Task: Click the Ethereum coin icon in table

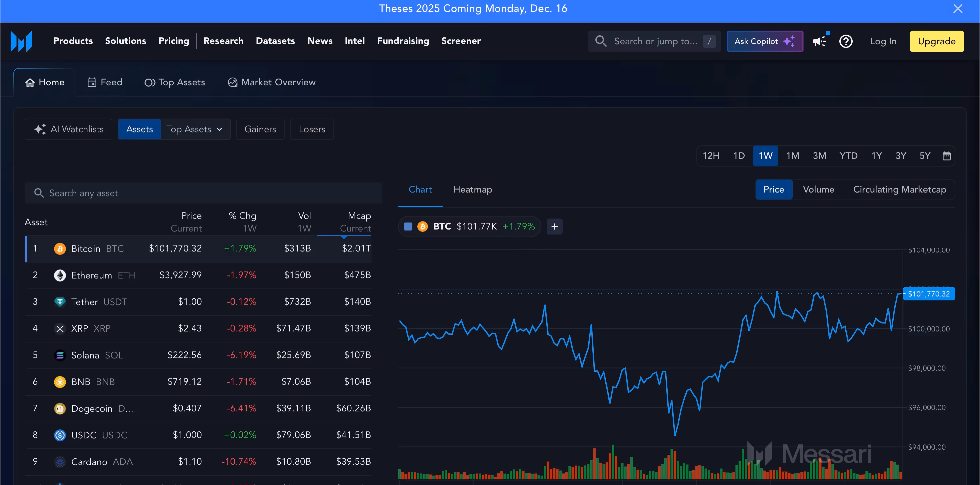Action: [60, 275]
